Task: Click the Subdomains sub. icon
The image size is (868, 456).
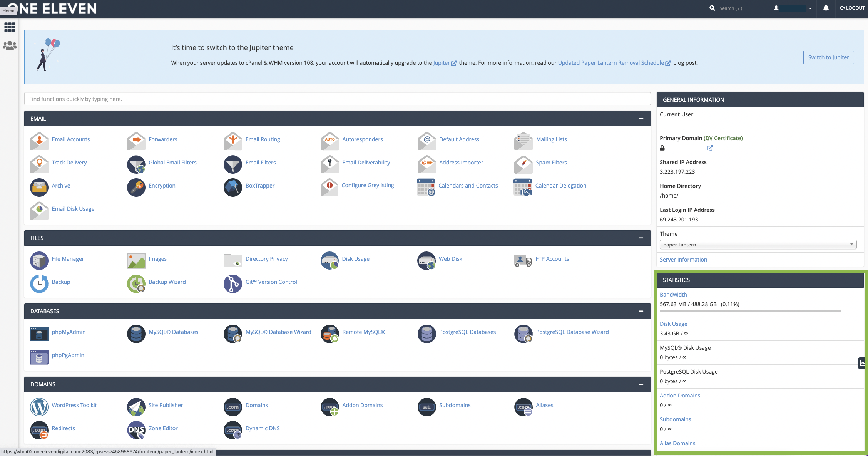Action: tap(426, 407)
